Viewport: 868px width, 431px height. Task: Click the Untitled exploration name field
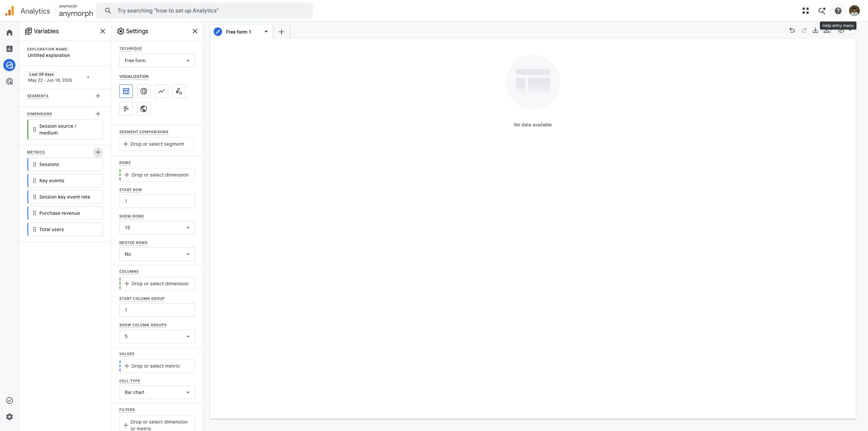[x=49, y=55]
